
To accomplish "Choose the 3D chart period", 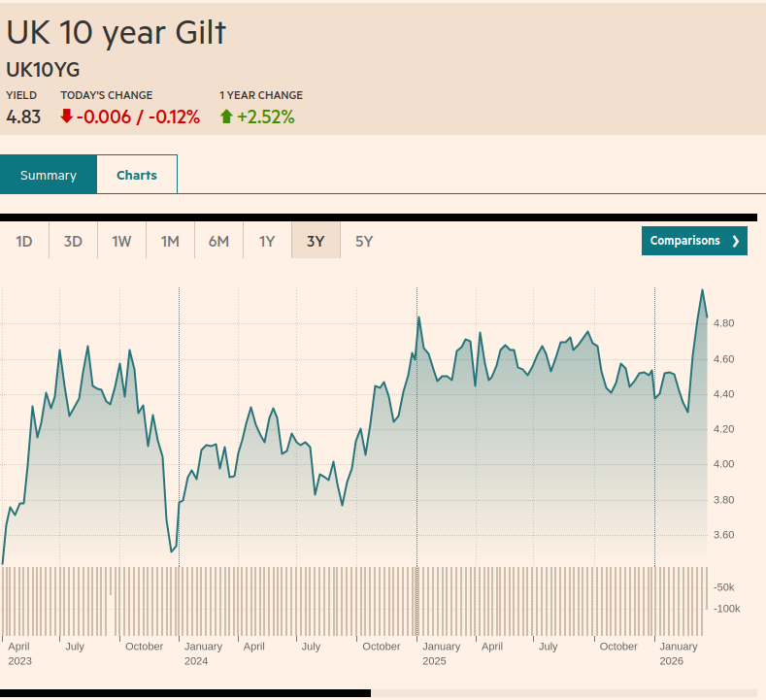I will tap(73, 242).
